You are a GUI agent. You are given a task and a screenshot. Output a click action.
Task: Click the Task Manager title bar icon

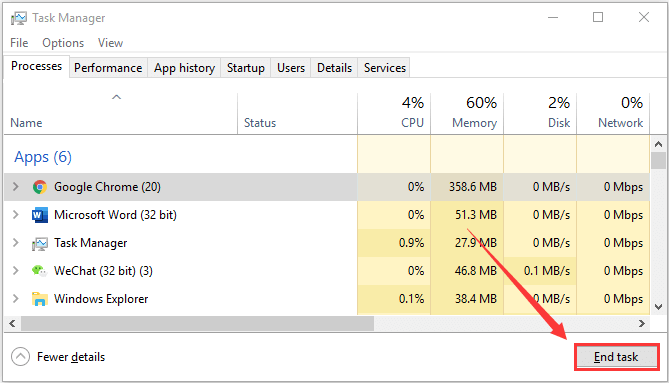pyautogui.click(x=19, y=18)
